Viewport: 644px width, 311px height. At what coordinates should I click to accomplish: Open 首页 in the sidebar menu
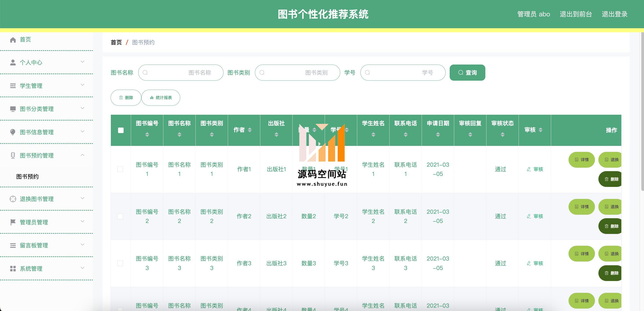(x=46, y=40)
